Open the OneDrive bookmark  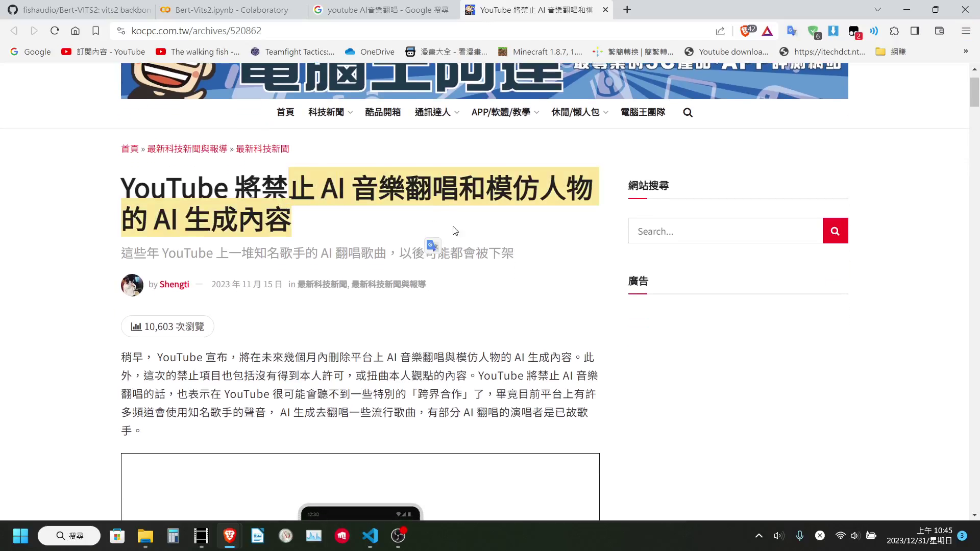(x=370, y=52)
